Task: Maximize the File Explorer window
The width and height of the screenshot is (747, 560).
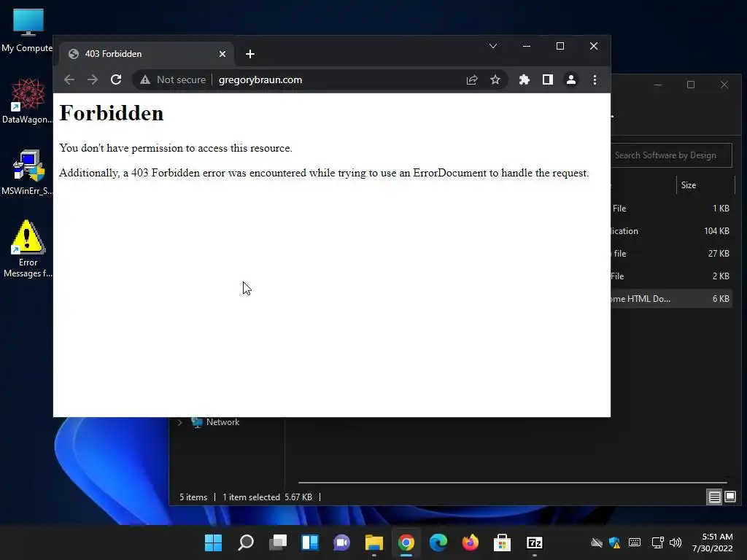Action: coord(691,85)
